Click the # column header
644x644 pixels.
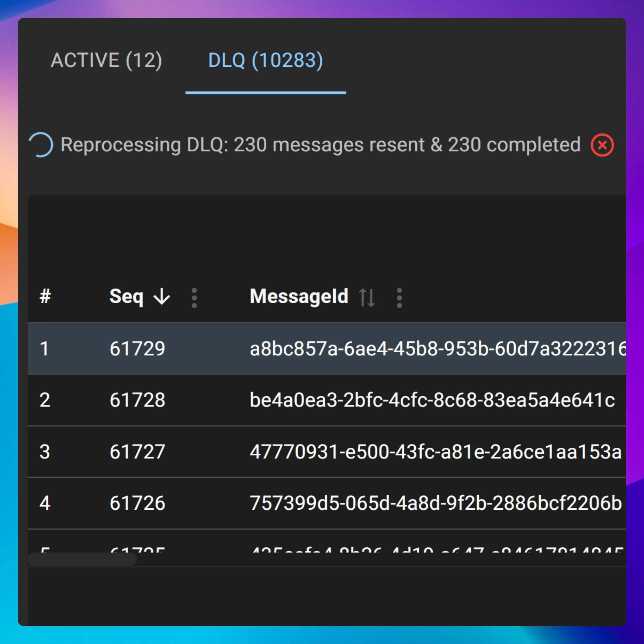45,297
